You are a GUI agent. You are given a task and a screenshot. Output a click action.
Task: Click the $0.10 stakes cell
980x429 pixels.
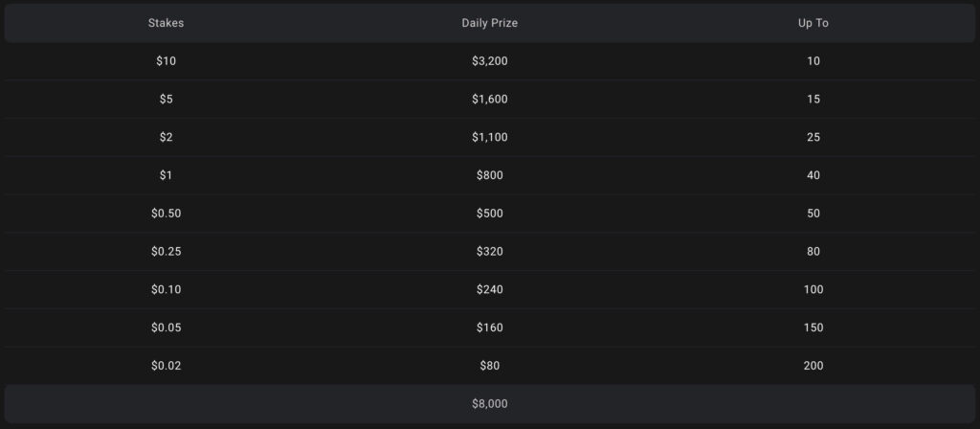pyautogui.click(x=166, y=289)
